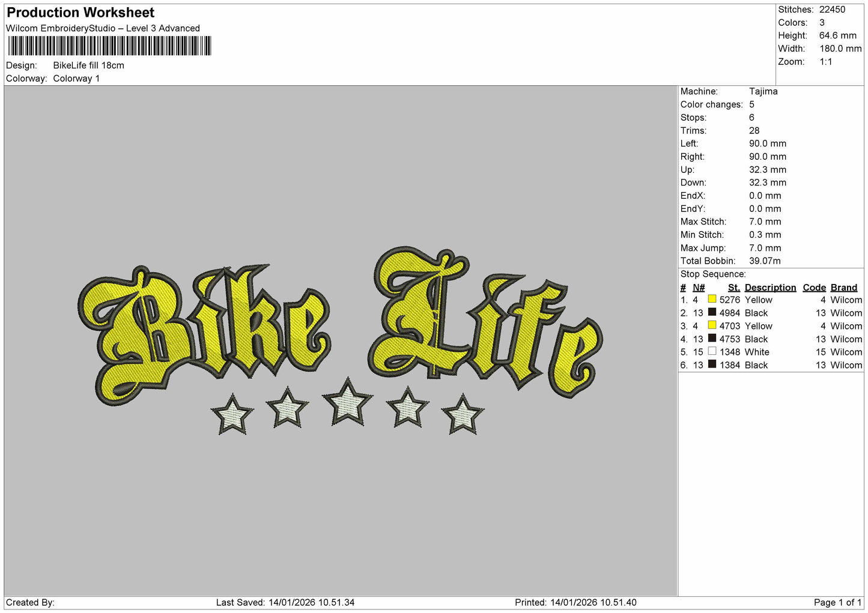Screen dimensions: 868x613
Task: Click the Stops value '6'
Action: pyautogui.click(x=751, y=118)
